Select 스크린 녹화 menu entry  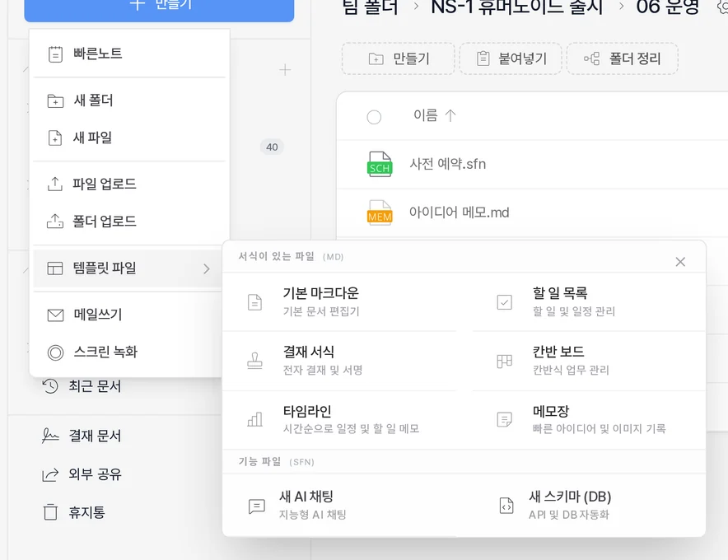point(128,352)
